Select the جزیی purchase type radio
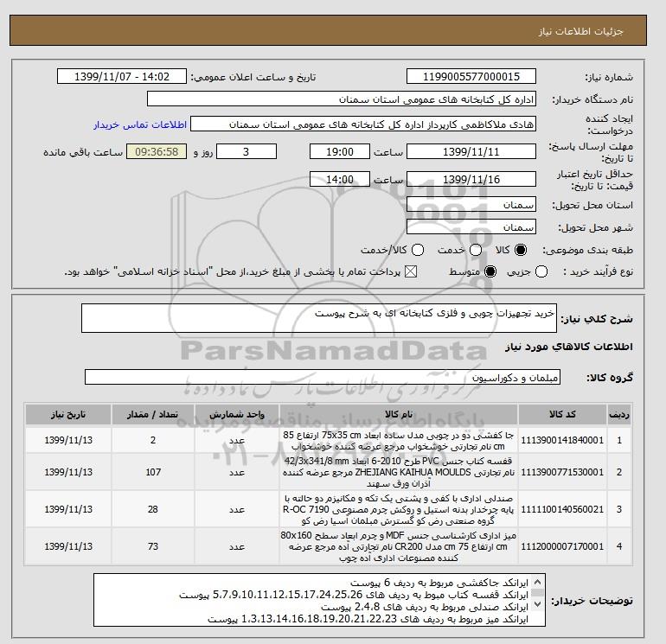Image resolution: width=666 pixels, height=644 pixels. point(541,271)
